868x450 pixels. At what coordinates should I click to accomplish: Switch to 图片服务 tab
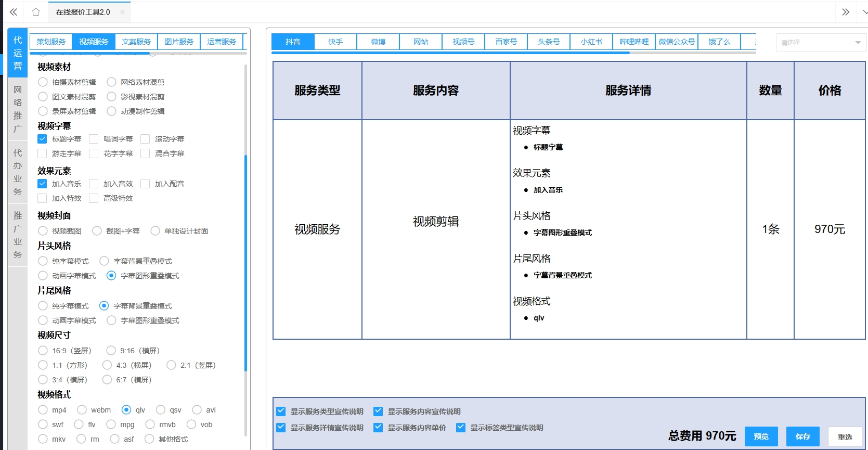(x=179, y=42)
